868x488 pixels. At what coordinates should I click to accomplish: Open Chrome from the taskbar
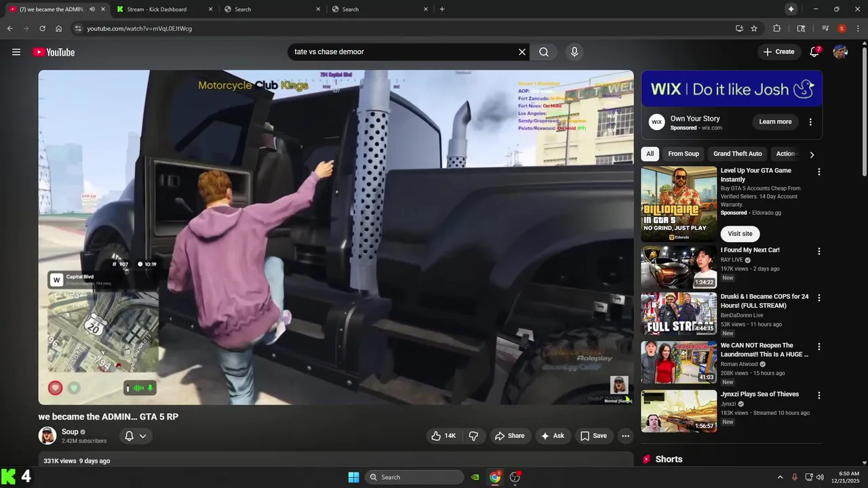(x=495, y=477)
